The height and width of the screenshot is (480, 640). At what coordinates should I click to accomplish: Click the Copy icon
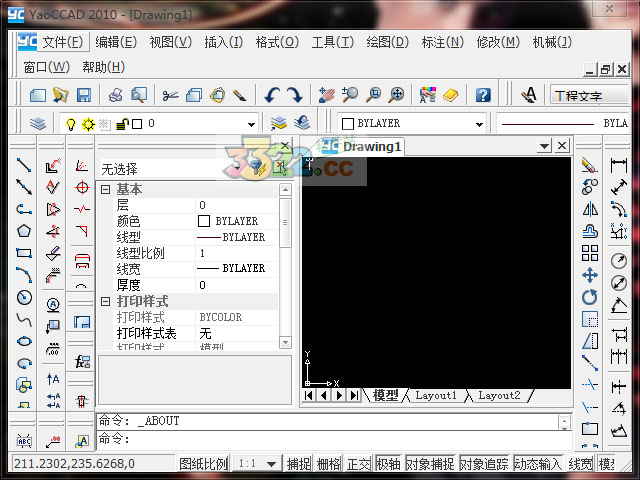(x=194, y=95)
